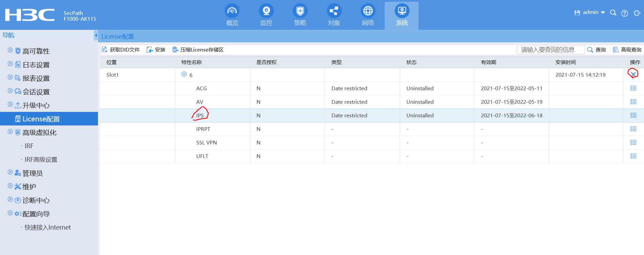Viewport: 644px width, 255px height.
Task: Click the 查询 search button
Action: (x=597, y=50)
